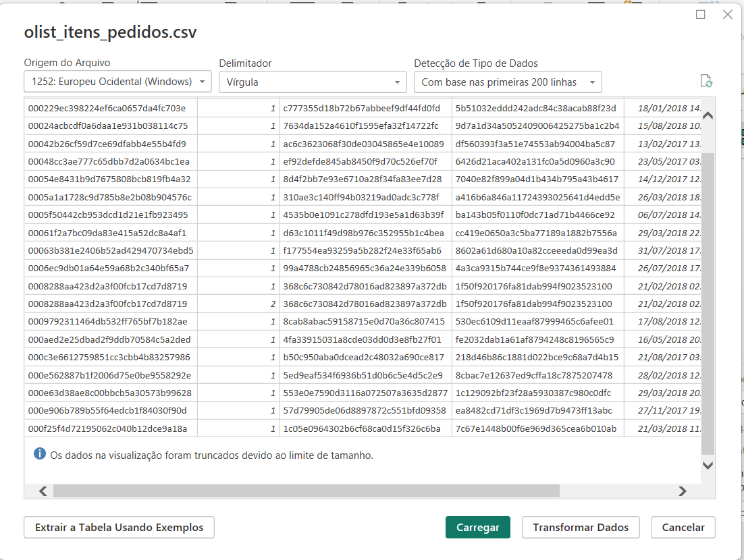The width and height of the screenshot is (744, 560).
Task: Select cell 00048cc3ae777c65dbb7d2a0634bc1ea
Action: click(x=111, y=161)
